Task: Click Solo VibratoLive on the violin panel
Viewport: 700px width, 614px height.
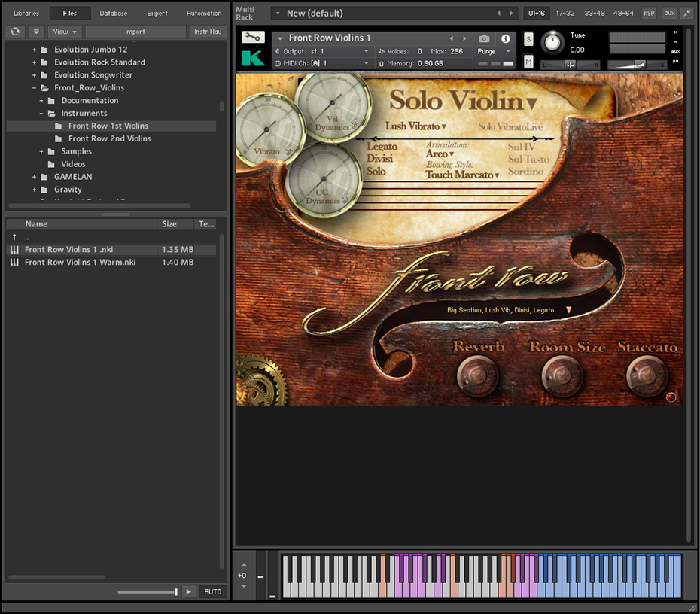Action: 511,126
